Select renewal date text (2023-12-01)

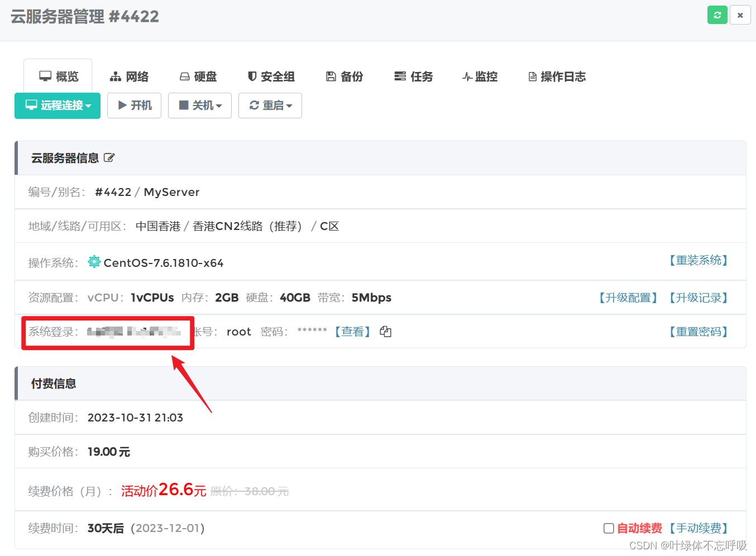(x=168, y=528)
